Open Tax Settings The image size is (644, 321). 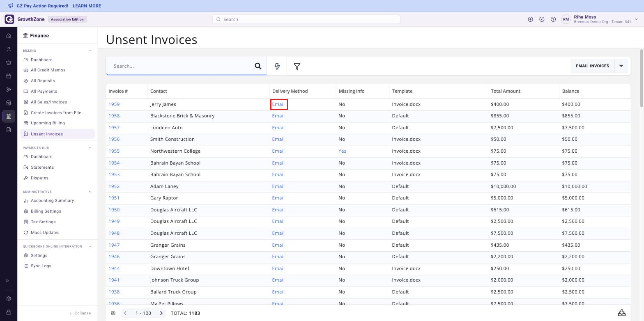(x=43, y=222)
